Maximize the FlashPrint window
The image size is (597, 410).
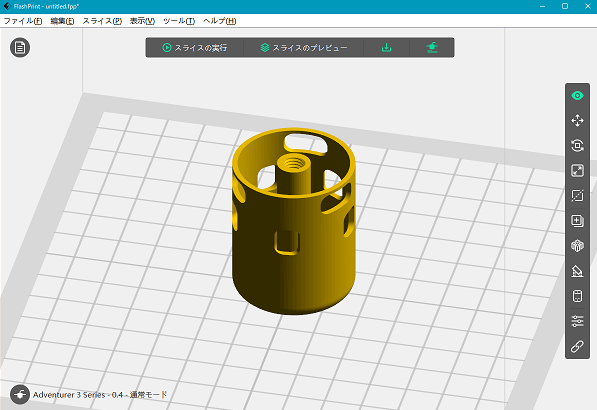pyautogui.click(x=565, y=6)
